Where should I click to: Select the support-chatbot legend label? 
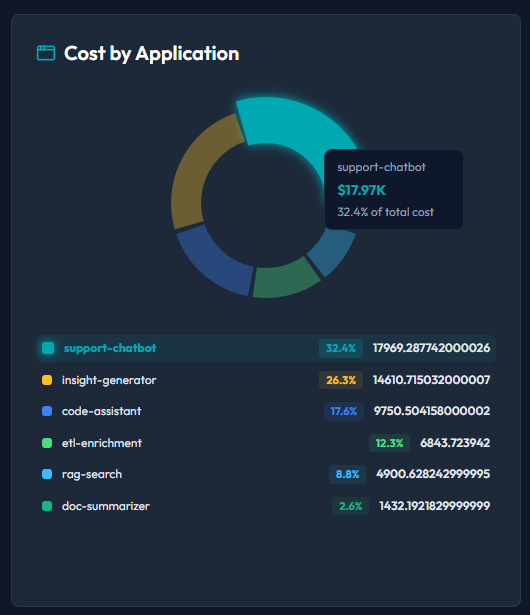pyautogui.click(x=110, y=348)
